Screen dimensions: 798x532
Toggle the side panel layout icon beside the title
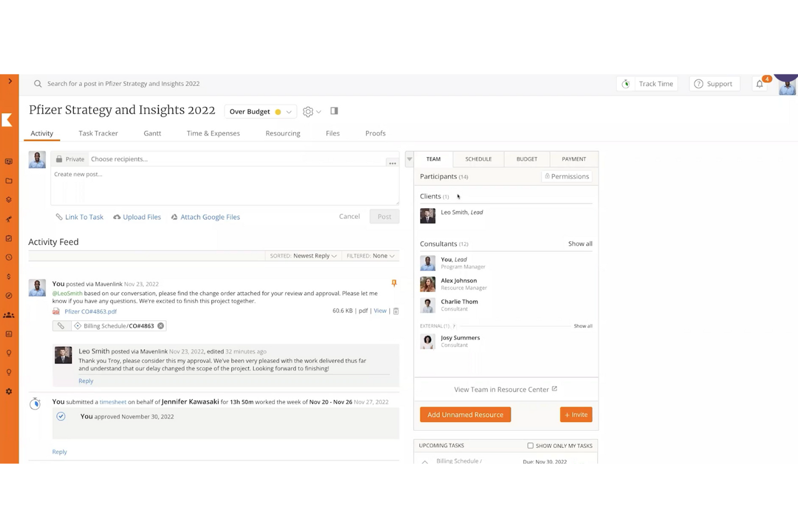pos(334,111)
